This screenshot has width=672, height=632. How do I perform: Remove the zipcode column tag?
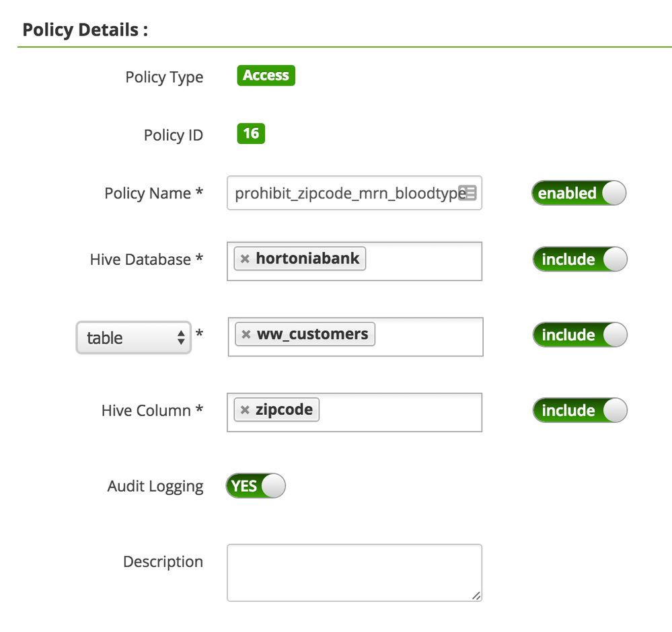245,409
